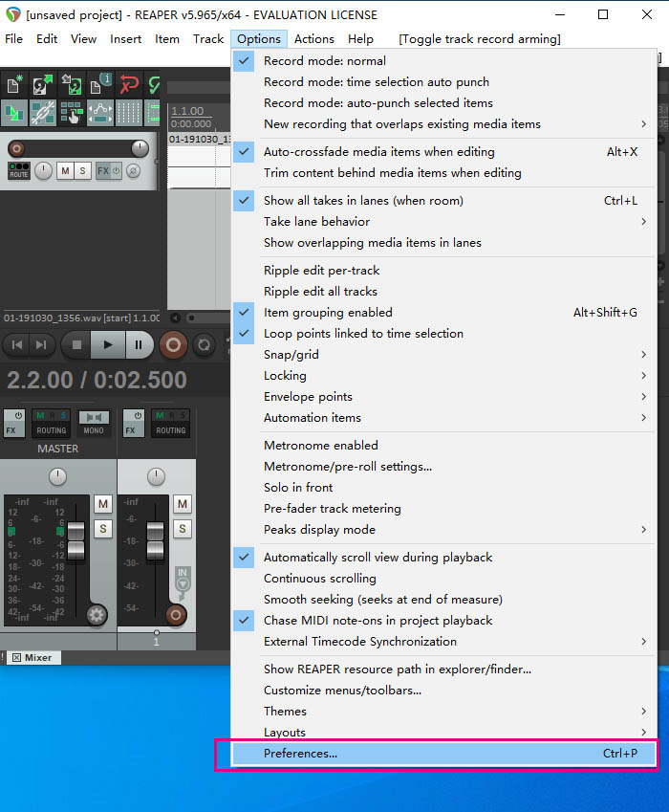The width and height of the screenshot is (669, 812).
Task: Open track FX button in track panel
Action: (x=103, y=171)
